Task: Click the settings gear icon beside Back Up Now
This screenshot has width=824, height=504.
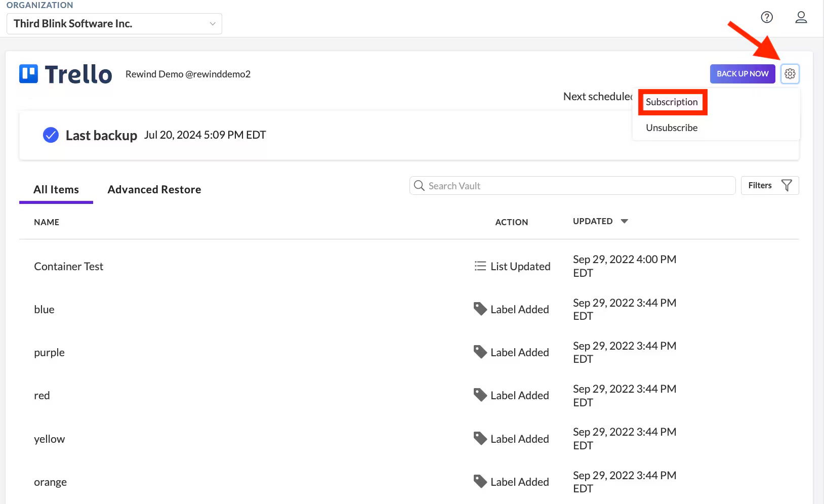Action: coord(790,74)
